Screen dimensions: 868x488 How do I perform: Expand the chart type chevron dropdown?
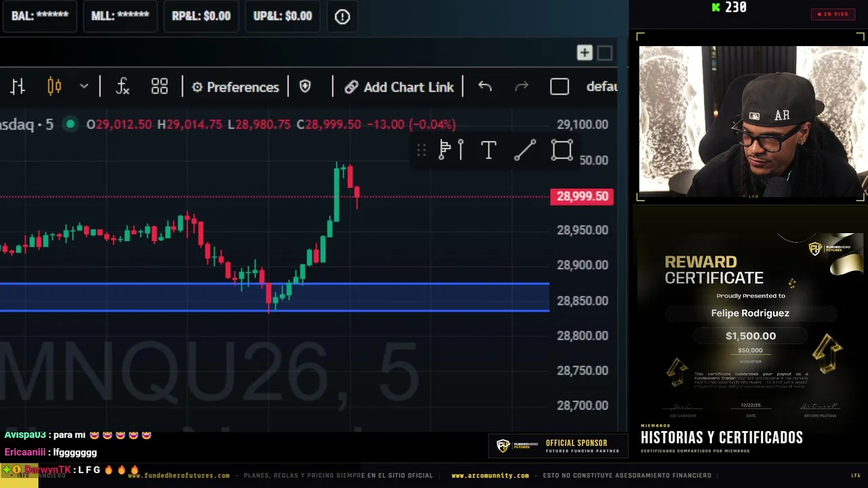point(84,87)
